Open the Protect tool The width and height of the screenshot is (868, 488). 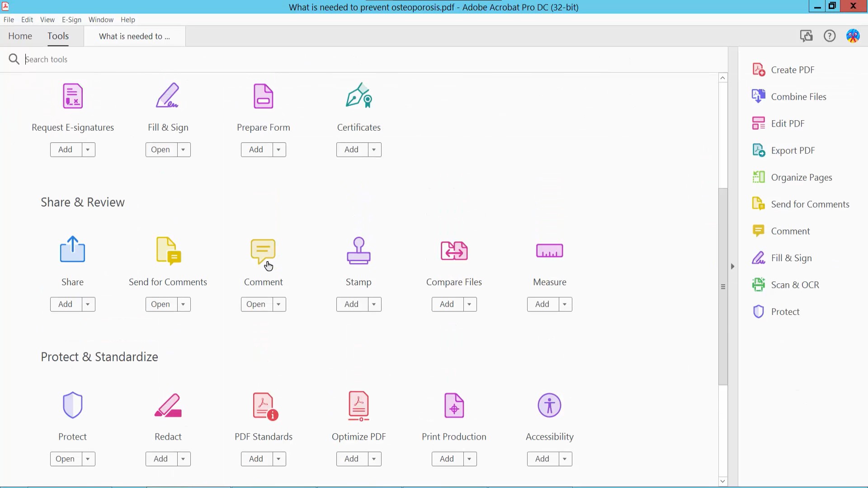tap(65, 458)
